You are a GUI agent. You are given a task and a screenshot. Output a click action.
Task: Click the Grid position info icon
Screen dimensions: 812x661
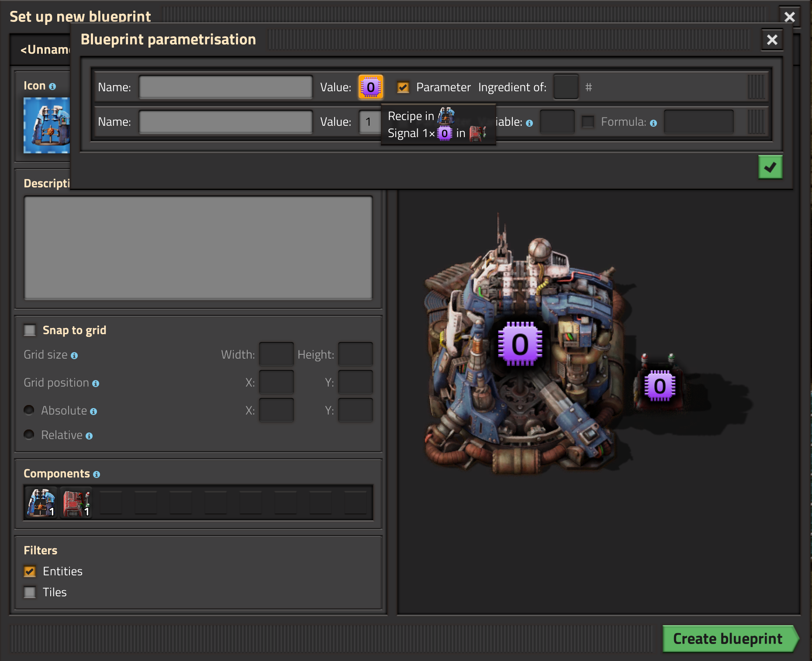tap(96, 384)
